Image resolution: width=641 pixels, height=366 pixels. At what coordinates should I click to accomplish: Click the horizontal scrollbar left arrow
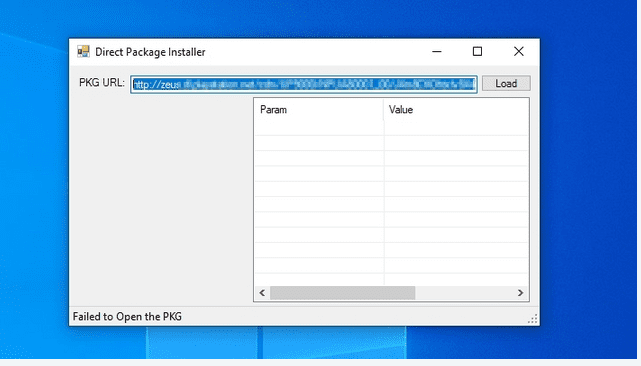point(262,293)
